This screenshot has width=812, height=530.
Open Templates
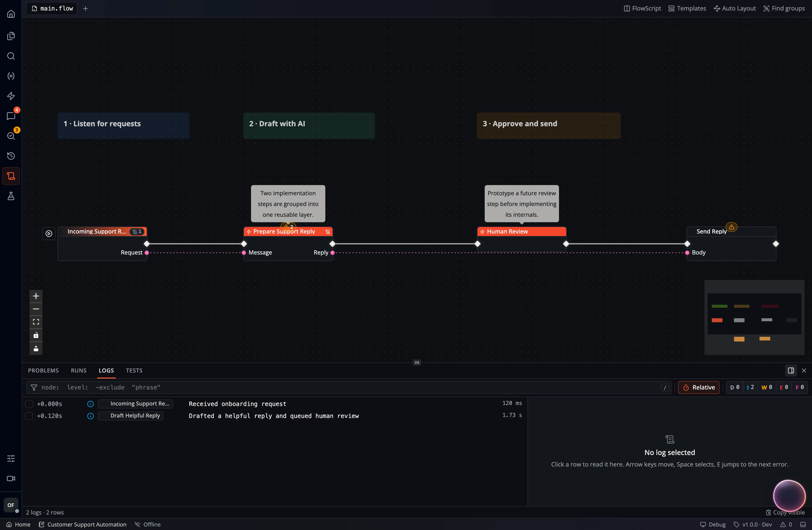(687, 8)
